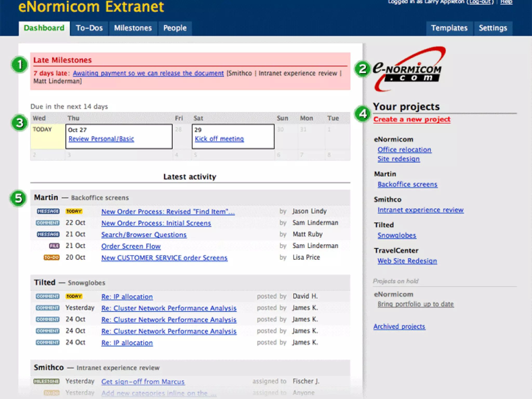Go to the Templates tab

coord(449,28)
